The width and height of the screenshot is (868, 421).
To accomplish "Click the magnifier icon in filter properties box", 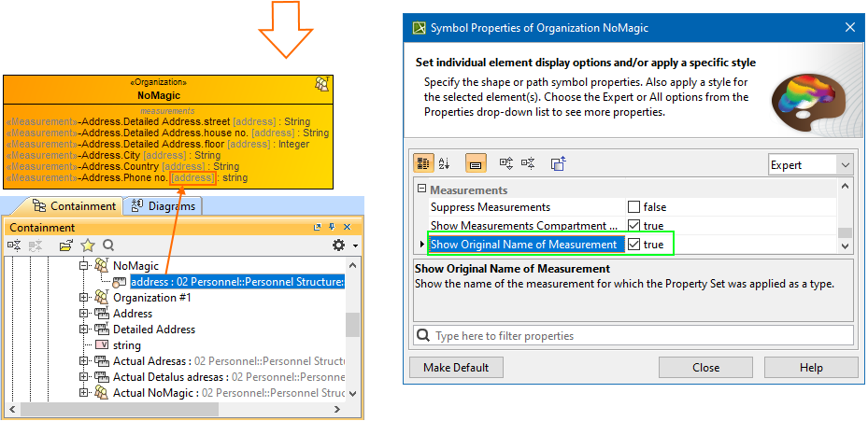I will [x=423, y=336].
